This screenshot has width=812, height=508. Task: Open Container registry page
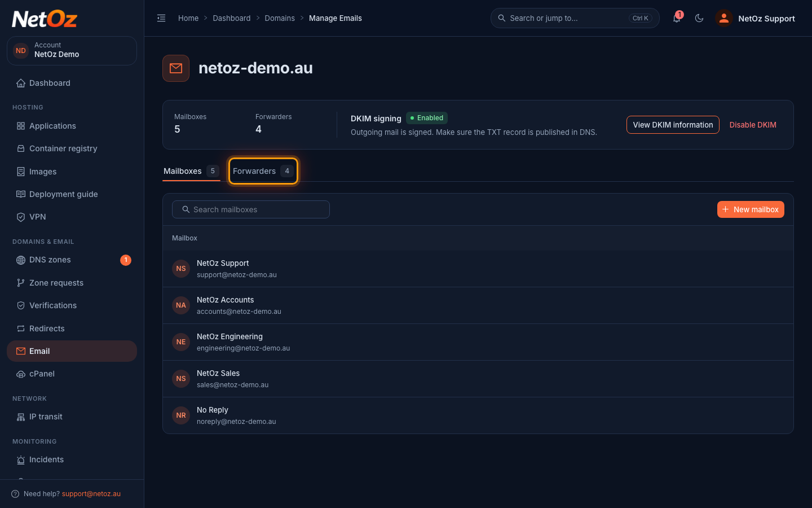click(x=72, y=148)
